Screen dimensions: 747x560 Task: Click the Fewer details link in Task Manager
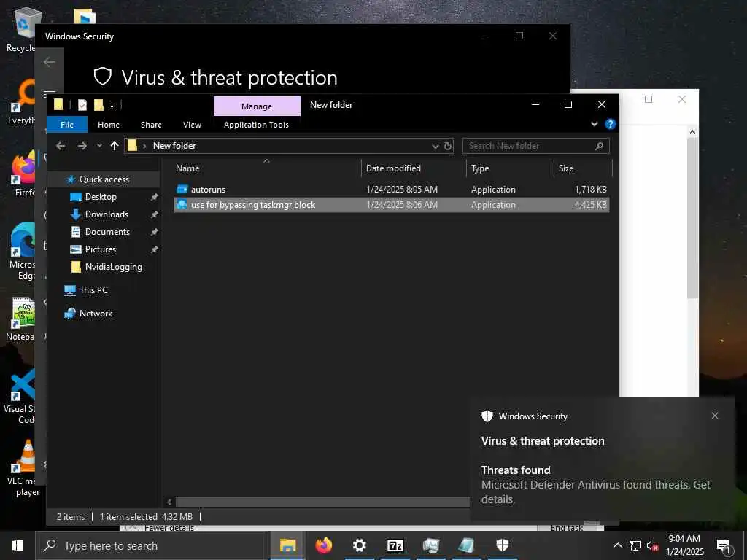(169, 528)
